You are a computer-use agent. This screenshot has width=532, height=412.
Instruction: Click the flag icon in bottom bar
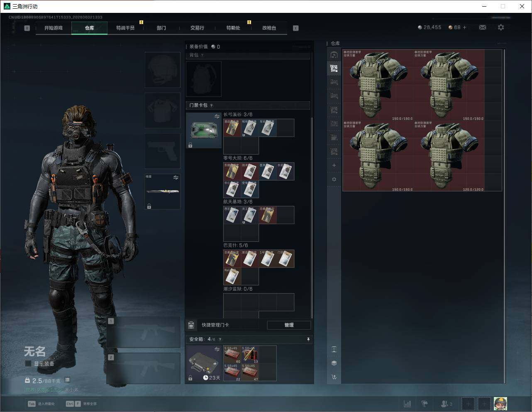pos(425,404)
